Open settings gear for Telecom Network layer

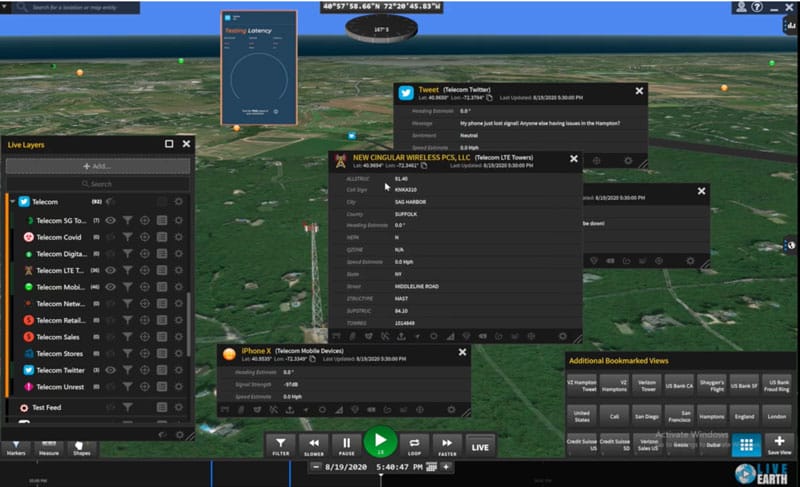click(179, 303)
